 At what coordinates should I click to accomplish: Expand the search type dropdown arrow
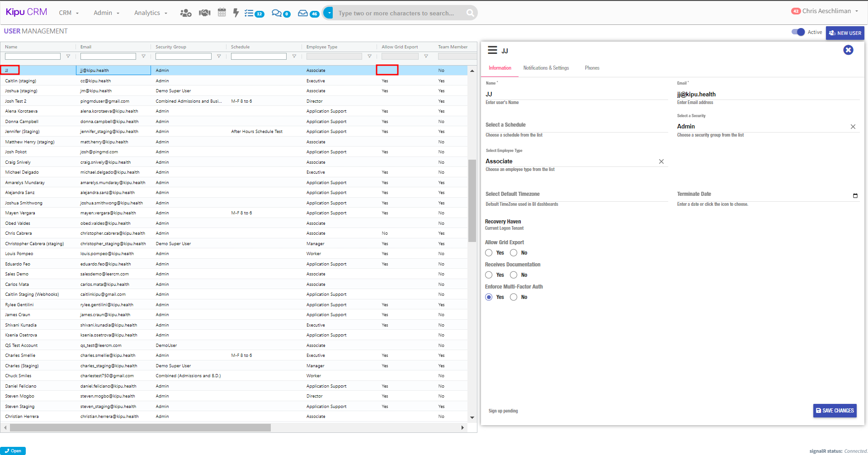[329, 13]
